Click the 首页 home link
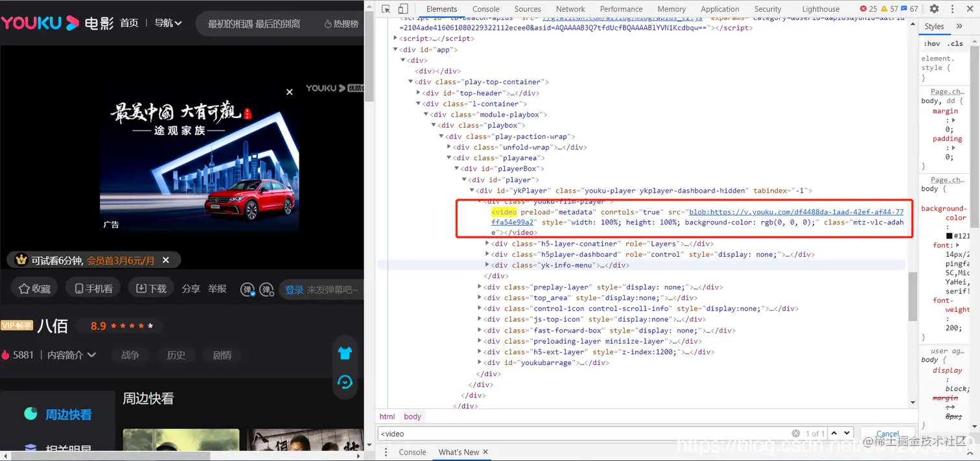This screenshot has height=461, width=980. coord(129,23)
